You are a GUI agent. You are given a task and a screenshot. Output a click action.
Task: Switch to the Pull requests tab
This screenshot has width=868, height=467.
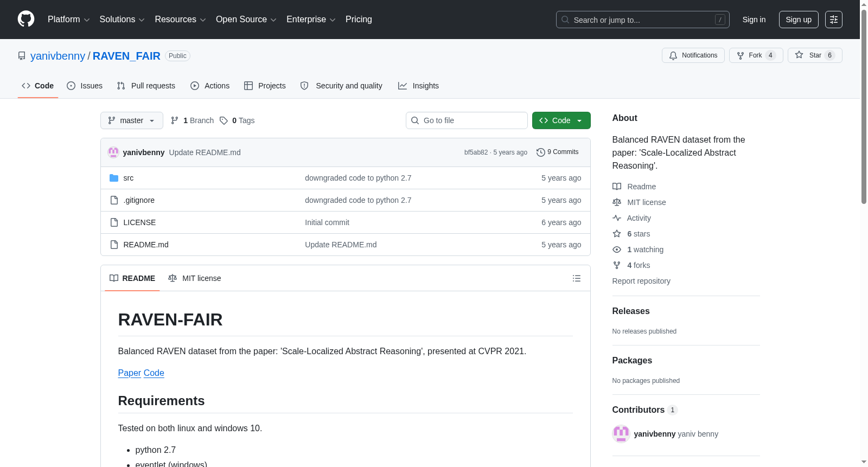(146, 86)
